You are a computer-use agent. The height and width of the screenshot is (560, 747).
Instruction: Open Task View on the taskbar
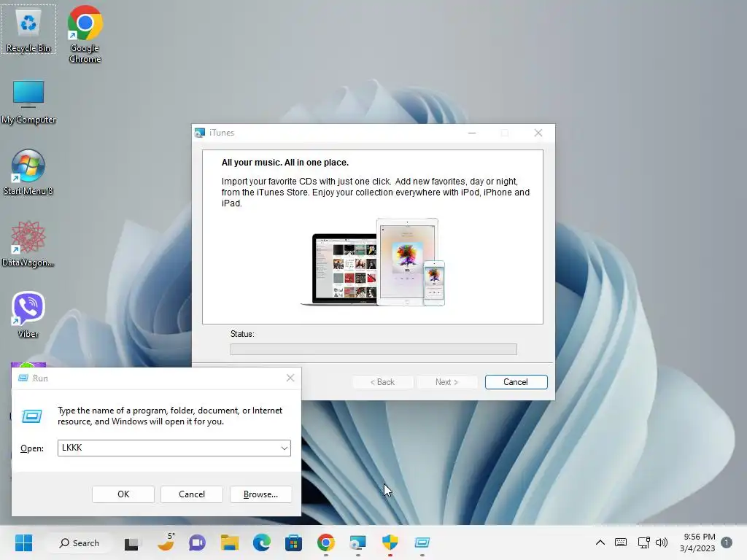pyautogui.click(x=131, y=542)
